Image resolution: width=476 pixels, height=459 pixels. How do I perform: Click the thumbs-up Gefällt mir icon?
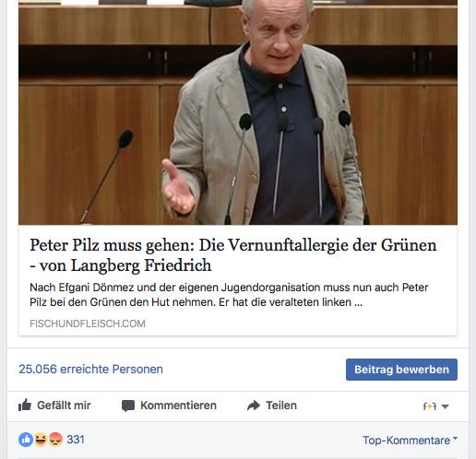(25, 406)
